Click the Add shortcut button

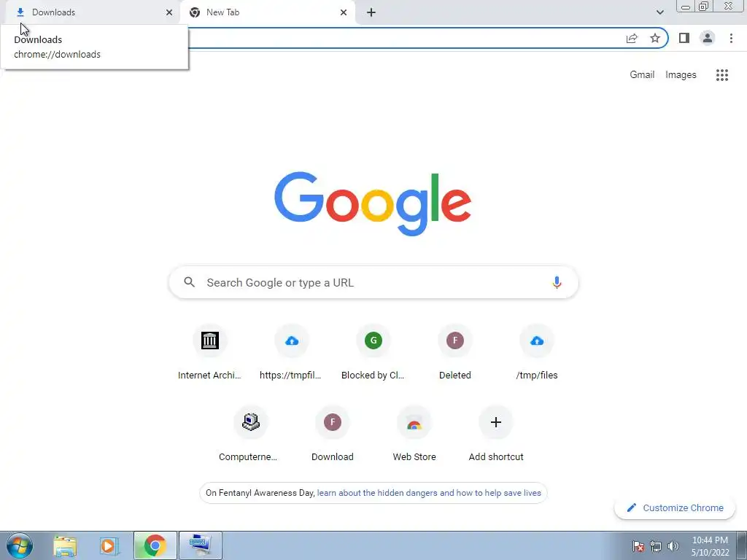pyautogui.click(x=496, y=435)
